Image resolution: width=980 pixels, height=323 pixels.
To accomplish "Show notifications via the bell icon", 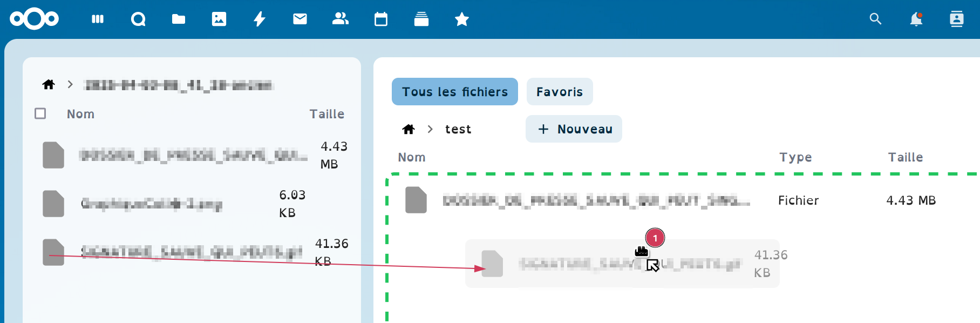I will pyautogui.click(x=916, y=19).
